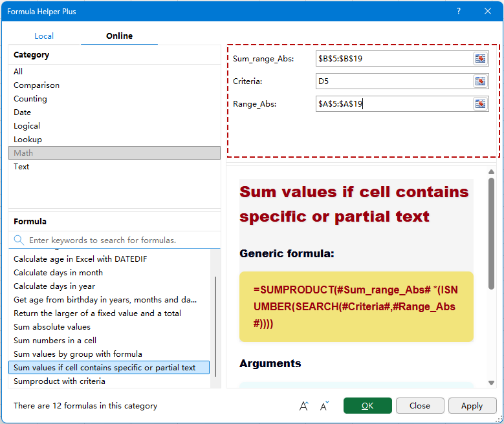Switch to the Local tab
This screenshot has height=424, width=504.
click(44, 36)
